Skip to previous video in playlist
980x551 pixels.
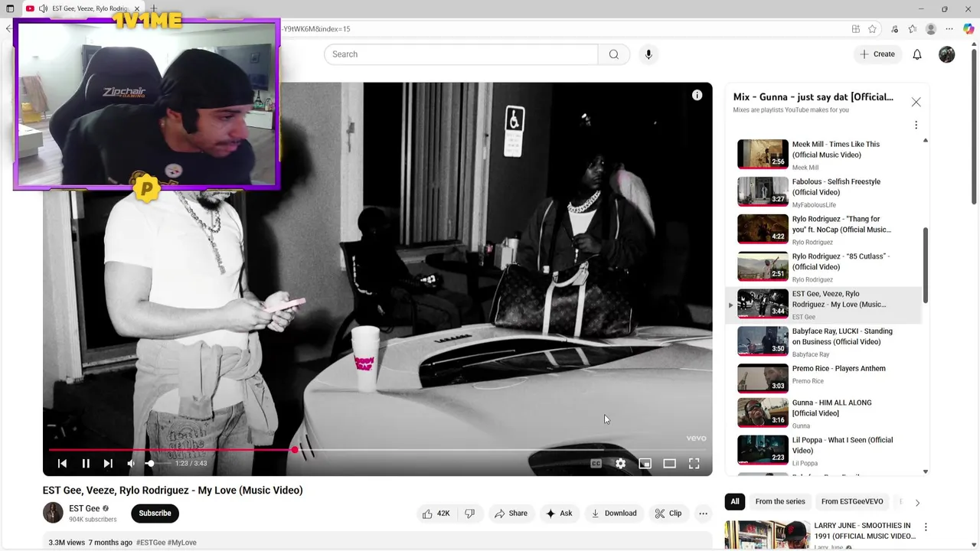pyautogui.click(x=62, y=463)
